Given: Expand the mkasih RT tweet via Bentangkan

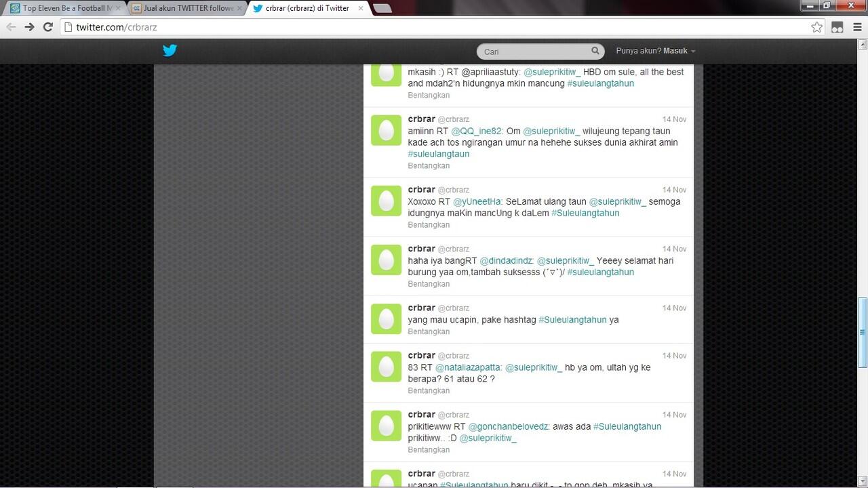Looking at the screenshot, I should click(429, 96).
